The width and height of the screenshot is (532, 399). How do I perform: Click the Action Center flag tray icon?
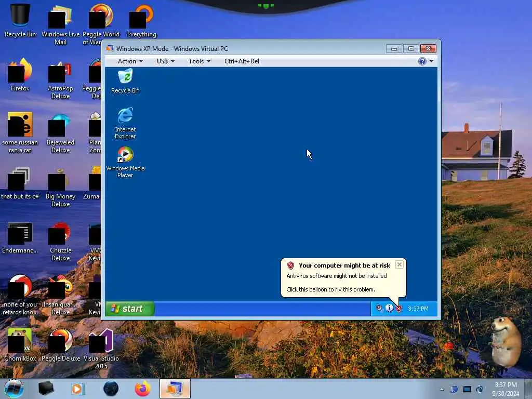point(454,389)
